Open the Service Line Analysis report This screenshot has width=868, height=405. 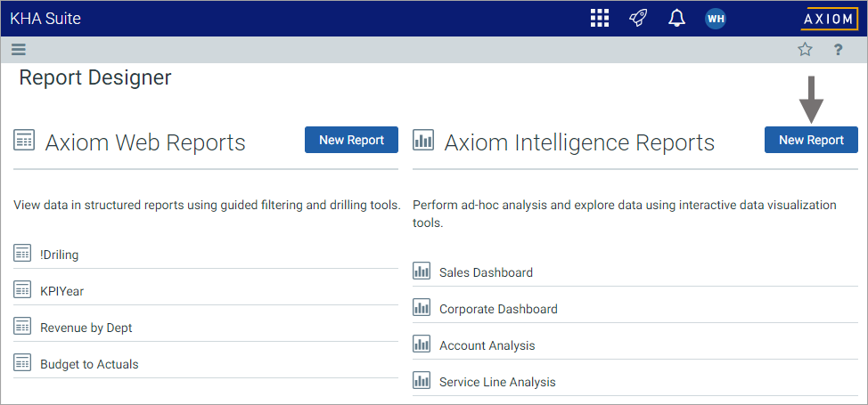497,383
